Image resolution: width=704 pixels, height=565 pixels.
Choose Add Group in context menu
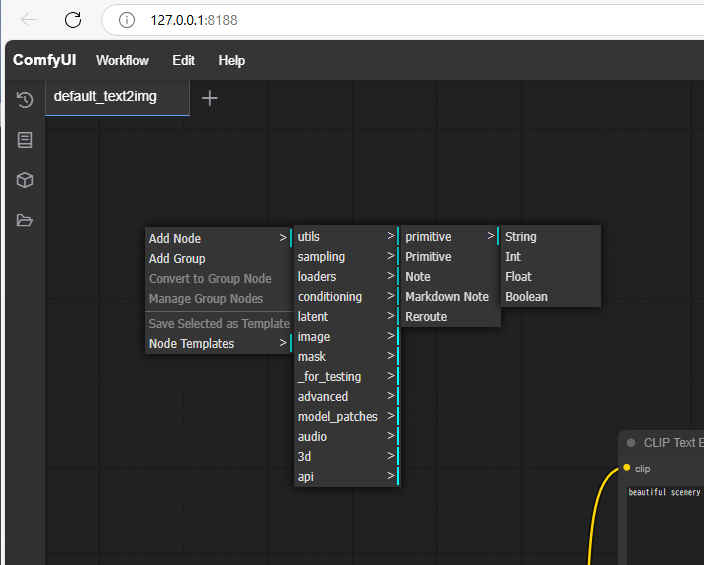177,259
